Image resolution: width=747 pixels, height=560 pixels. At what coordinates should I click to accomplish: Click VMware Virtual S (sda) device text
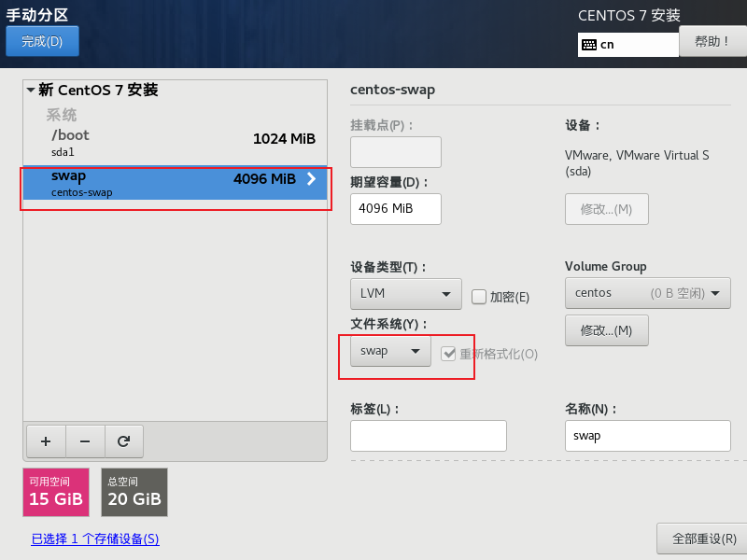[637, 163]
